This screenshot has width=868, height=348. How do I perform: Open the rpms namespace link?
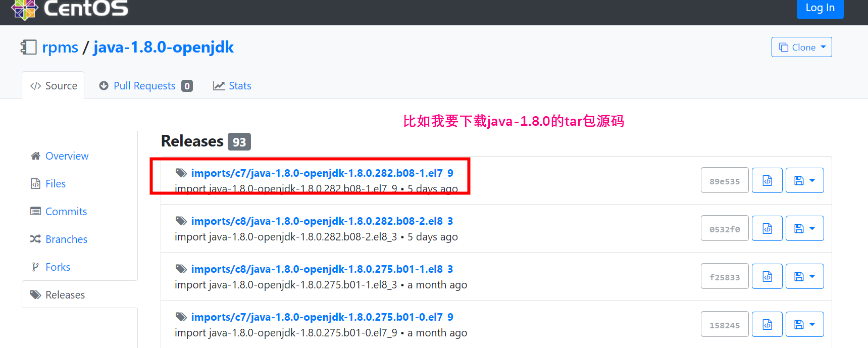pyautogui.click(x=60, y=47)
